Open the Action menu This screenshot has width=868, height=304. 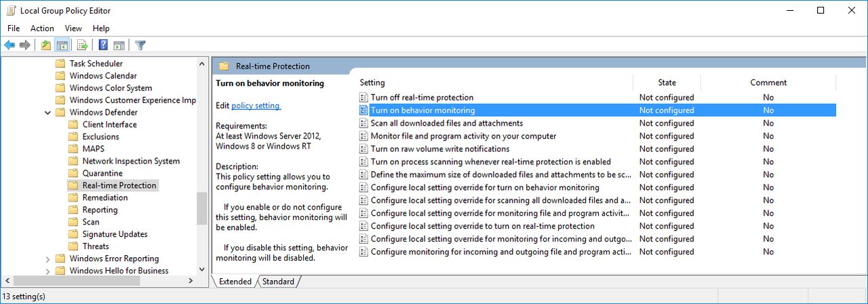tap(42, 28)
